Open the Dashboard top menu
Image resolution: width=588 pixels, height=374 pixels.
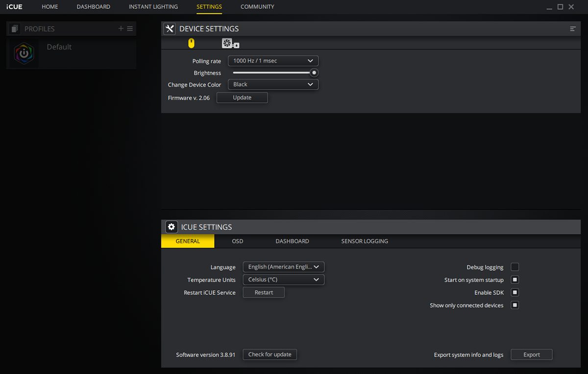point(94,7)
